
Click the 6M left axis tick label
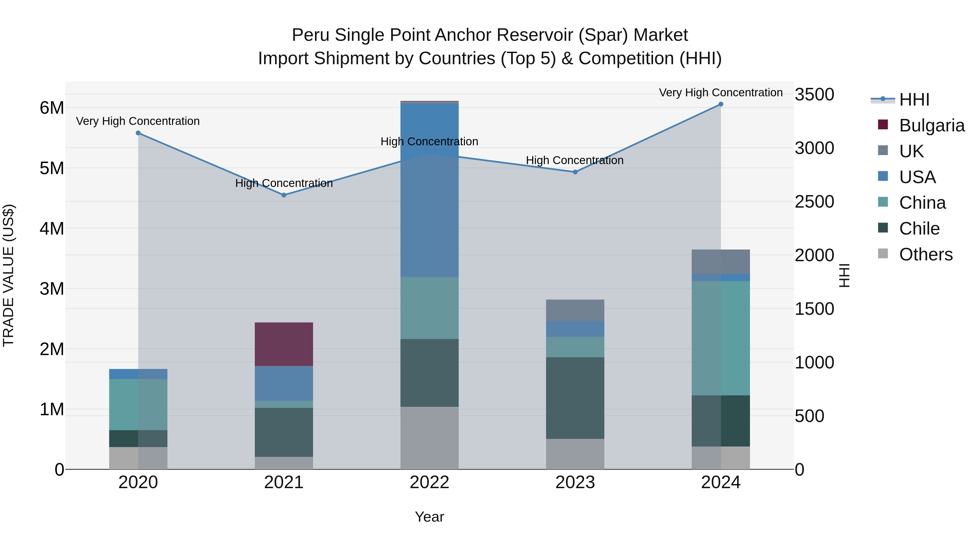click(52, 108)
